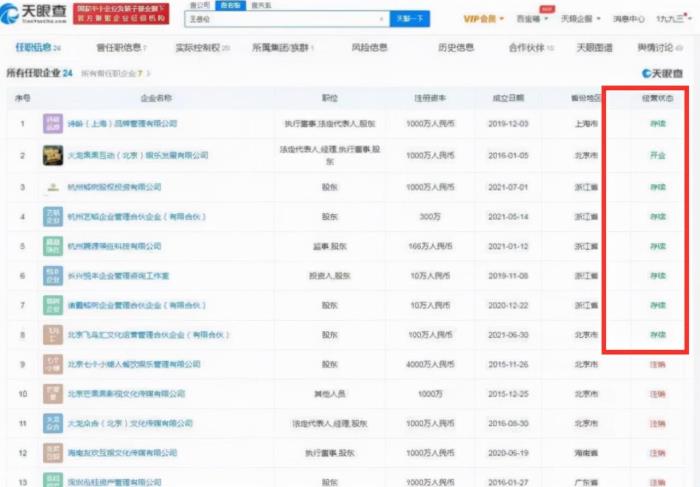This screenshot has width=700, height=487.
Task: Click the logo icon of company row 1
Action: click(52, 124)
